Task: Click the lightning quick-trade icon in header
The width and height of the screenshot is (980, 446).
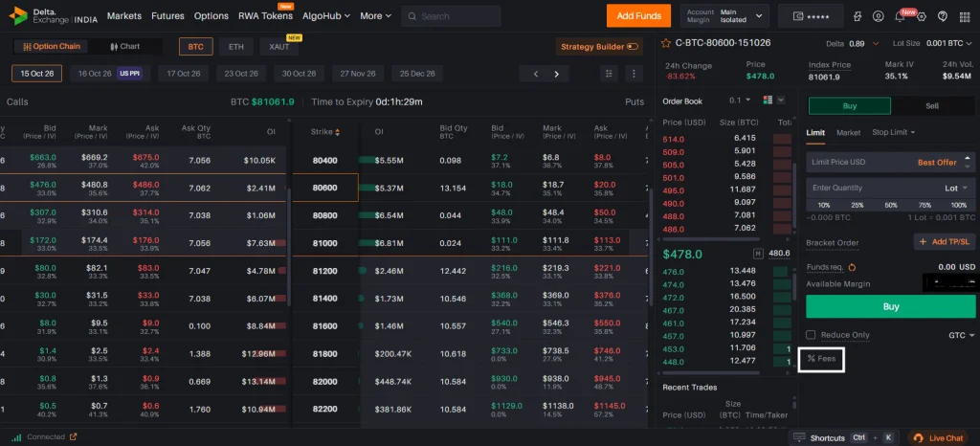Action: pos(857,16)
